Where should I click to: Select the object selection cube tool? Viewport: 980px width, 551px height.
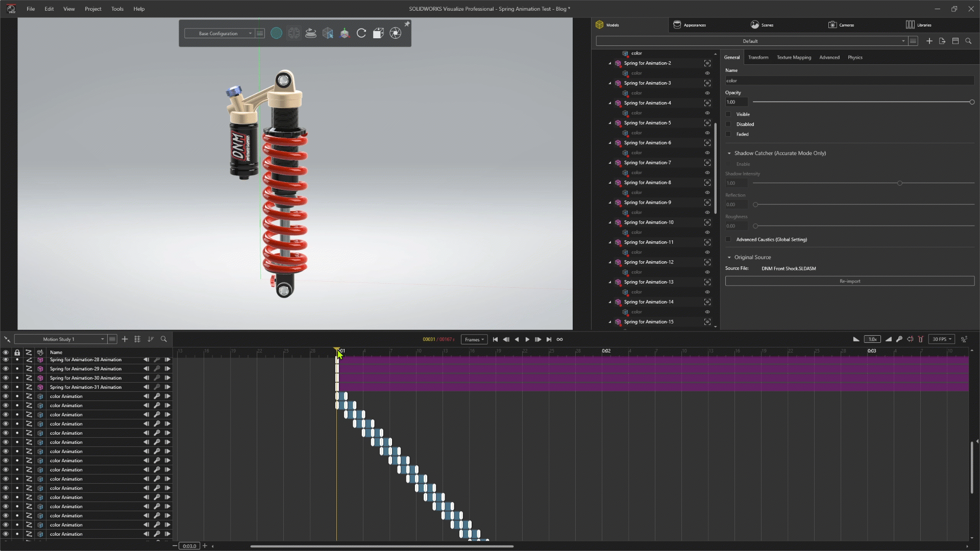(x=328, y=33)
